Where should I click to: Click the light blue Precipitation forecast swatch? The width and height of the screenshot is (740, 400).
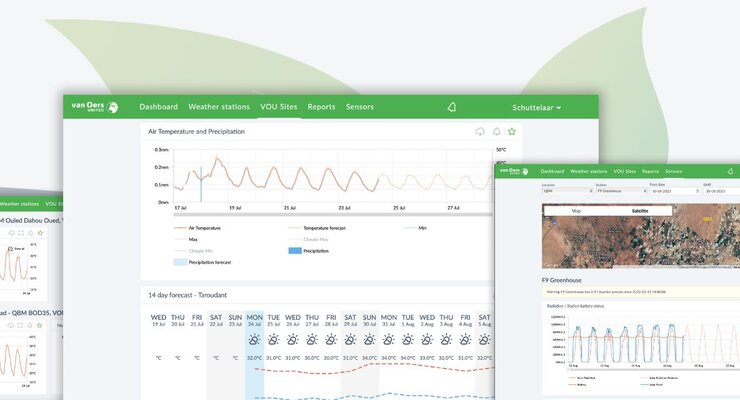(x=180, y=262)
